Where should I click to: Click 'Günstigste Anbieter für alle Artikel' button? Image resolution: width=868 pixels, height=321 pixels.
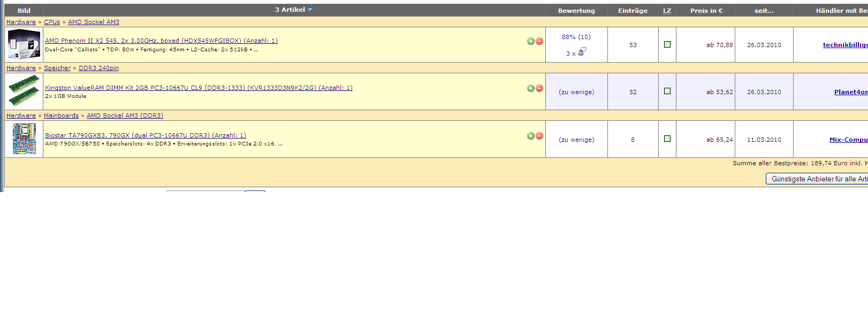[x=817, y=179]
